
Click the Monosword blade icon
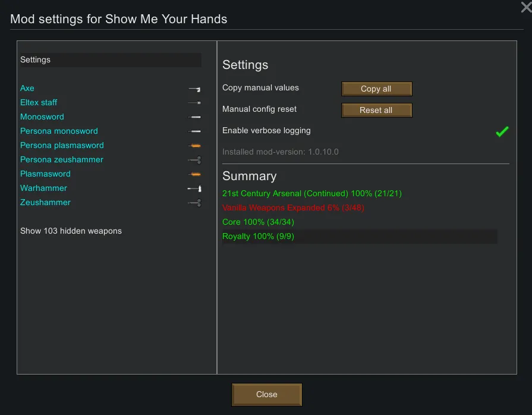tap(194, 117)
